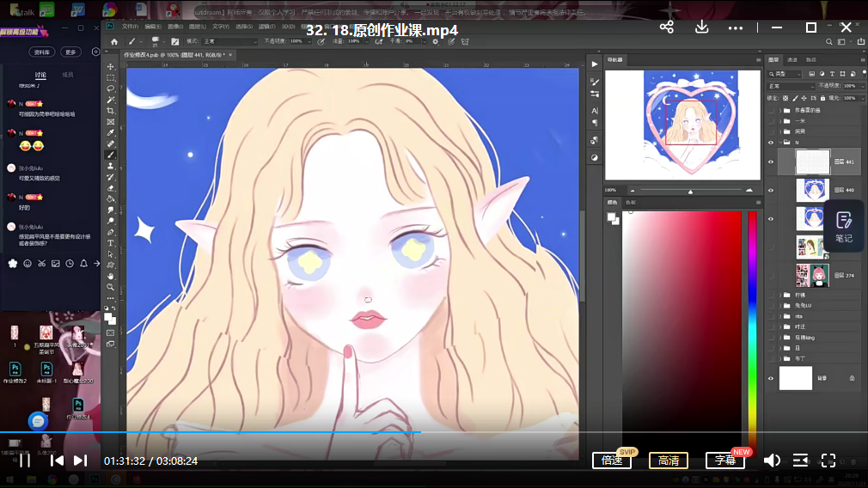Collapse the N layer group
Screen dimensions: 868x488
coord(780,143)
